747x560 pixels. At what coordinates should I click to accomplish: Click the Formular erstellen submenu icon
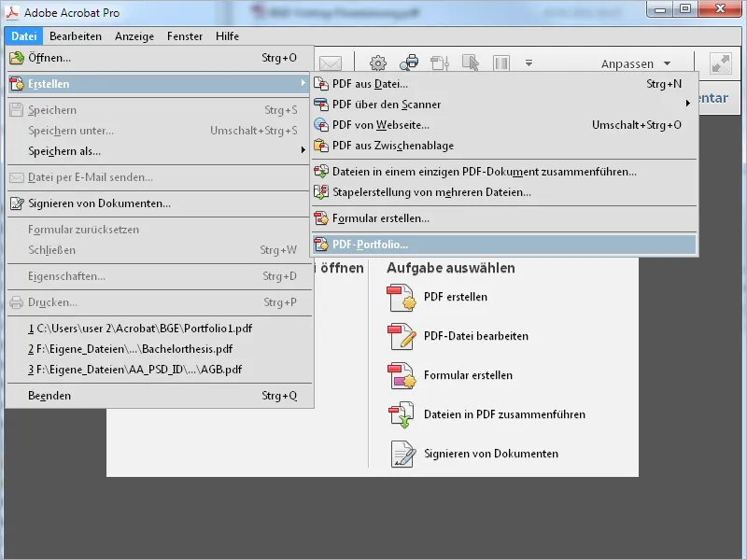tap(321, 218)
